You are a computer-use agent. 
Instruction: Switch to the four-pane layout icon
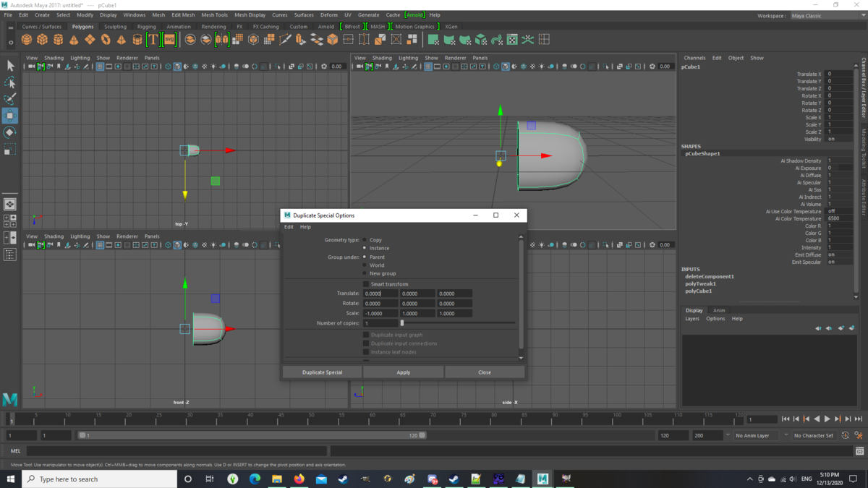click(x=9, y=221)
